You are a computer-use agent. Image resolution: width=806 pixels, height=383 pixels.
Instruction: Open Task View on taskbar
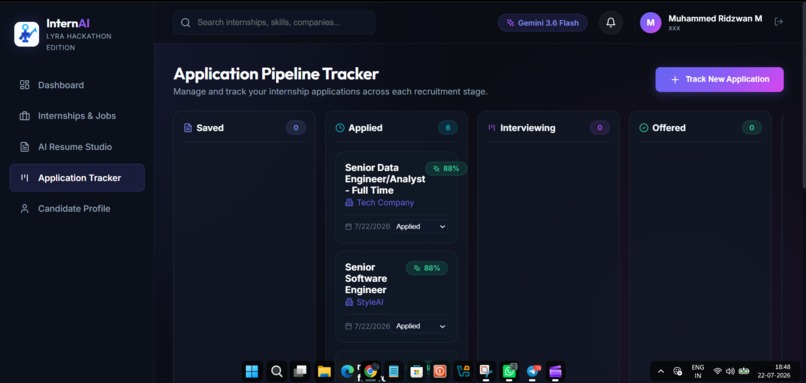pyautogui.click(x=300, y=371)
